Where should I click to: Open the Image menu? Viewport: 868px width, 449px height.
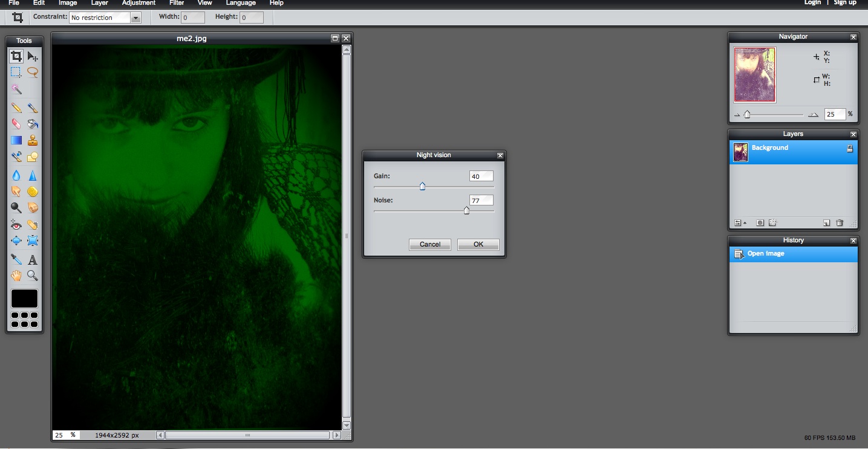[x=68, y=3]
